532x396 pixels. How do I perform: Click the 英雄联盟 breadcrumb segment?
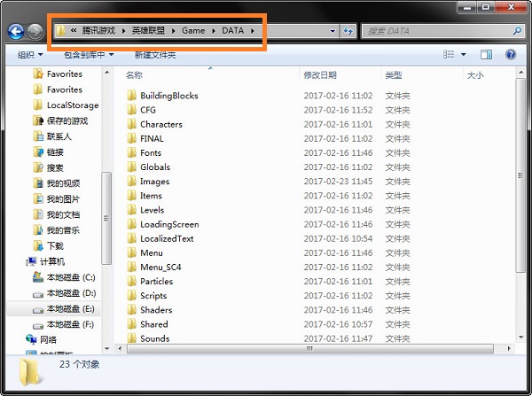tap(148, 30)
